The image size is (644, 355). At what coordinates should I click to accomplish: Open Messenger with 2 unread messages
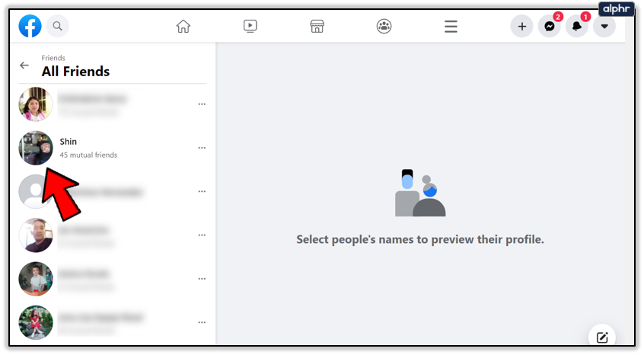[549, 27]
